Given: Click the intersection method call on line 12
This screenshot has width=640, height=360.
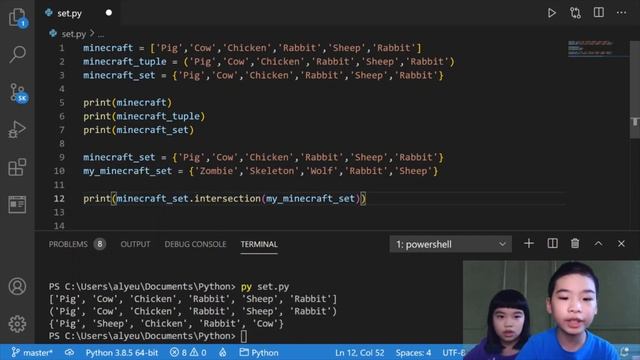Looking at the screenshot, I should (227, 198).
